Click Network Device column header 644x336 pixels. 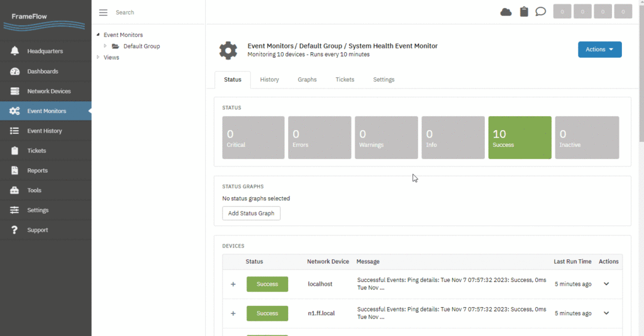[328, 261]
